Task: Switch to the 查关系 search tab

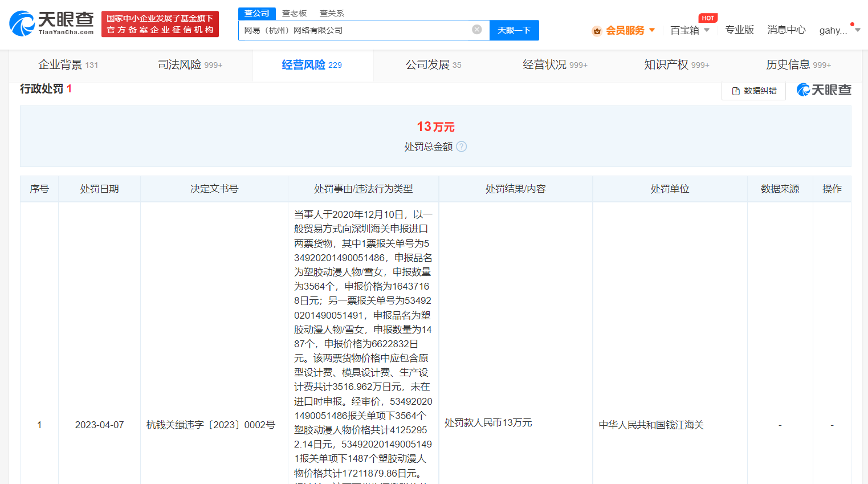Action: pos(331,13)
